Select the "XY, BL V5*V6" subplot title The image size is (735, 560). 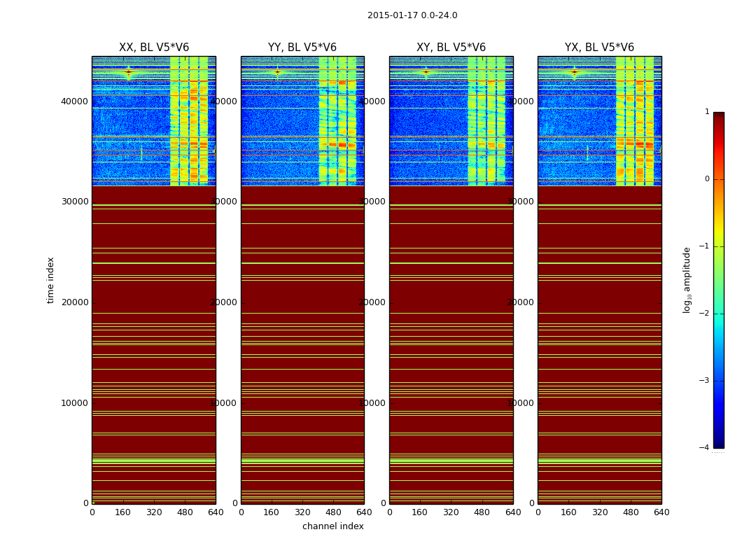point(451,48)
